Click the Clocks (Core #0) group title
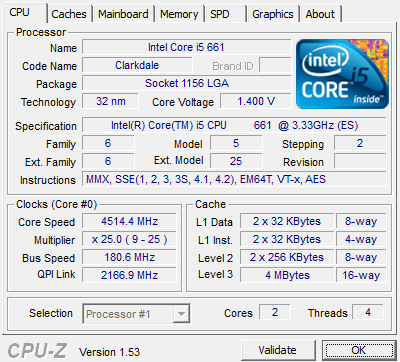The image size is (400, 362). pyautogui.click(x=57, y=204)
